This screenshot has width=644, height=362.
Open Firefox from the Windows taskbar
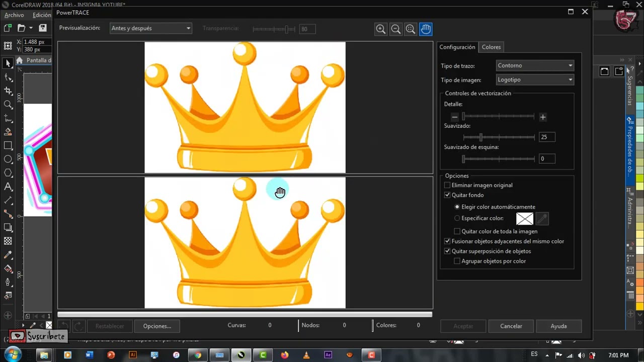pos(285,355)
